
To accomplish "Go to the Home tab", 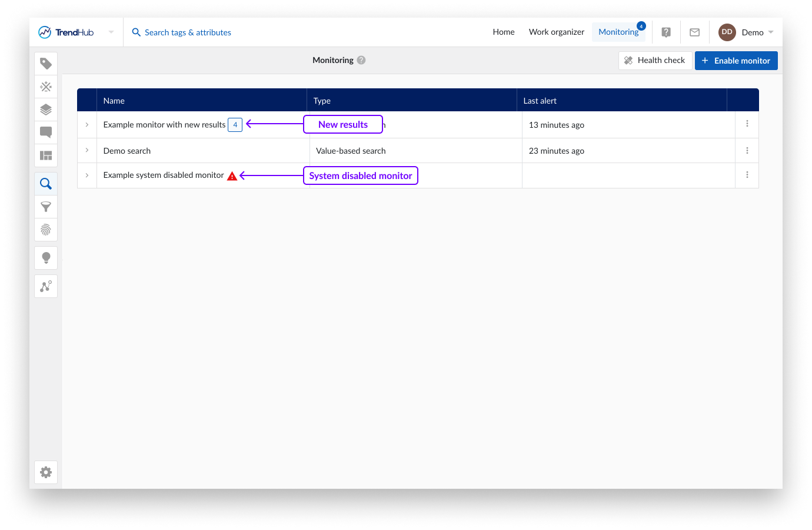I will point(504,32).
